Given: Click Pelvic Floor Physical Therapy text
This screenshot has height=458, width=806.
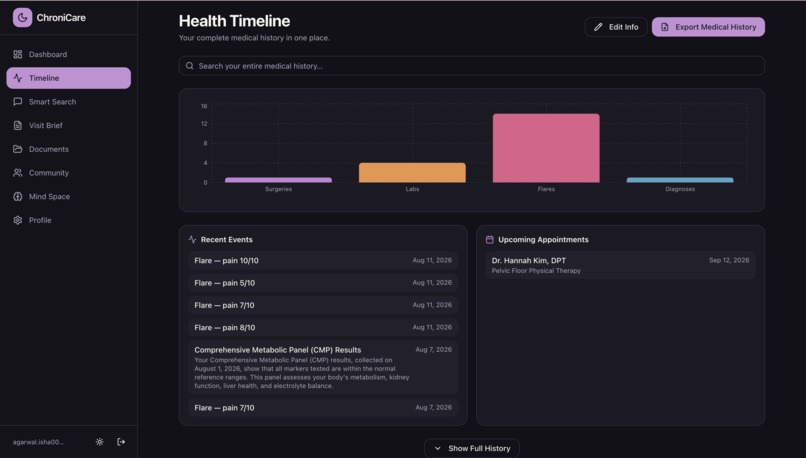Looking at the screenshot, I should point(536,271).
